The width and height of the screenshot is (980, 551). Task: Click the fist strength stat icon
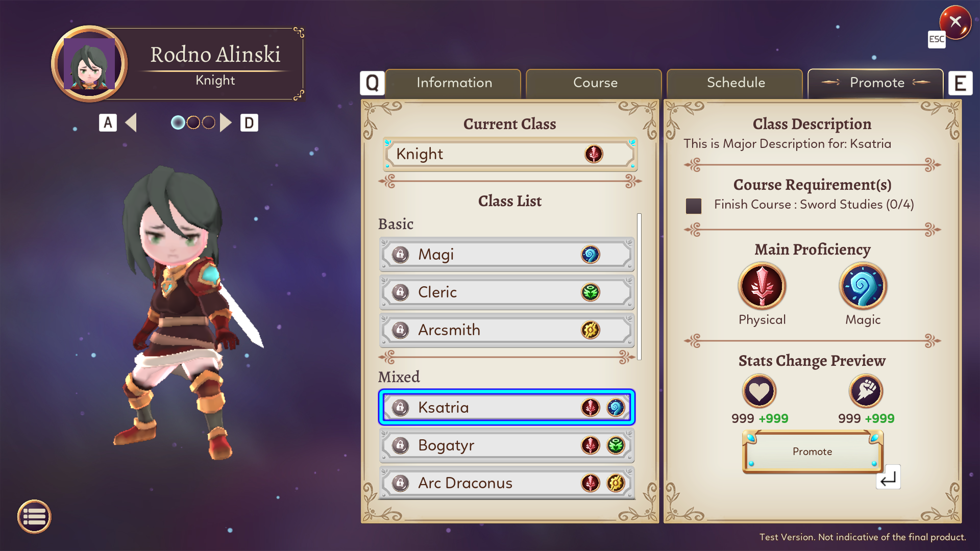(866, 391)
